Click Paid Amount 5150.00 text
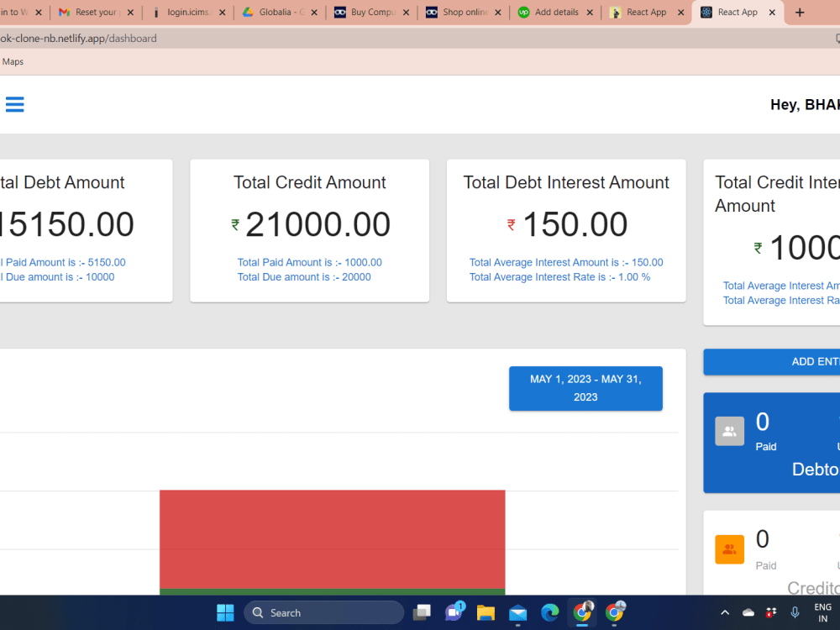This screenshot has height=630, width=840. [63, 262]
